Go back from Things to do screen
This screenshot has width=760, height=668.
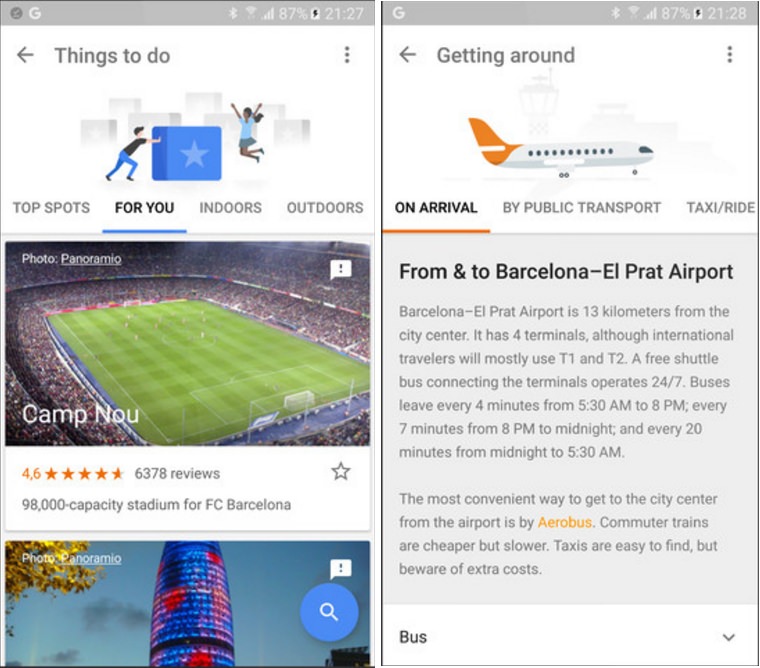click(x=25, y=55)
